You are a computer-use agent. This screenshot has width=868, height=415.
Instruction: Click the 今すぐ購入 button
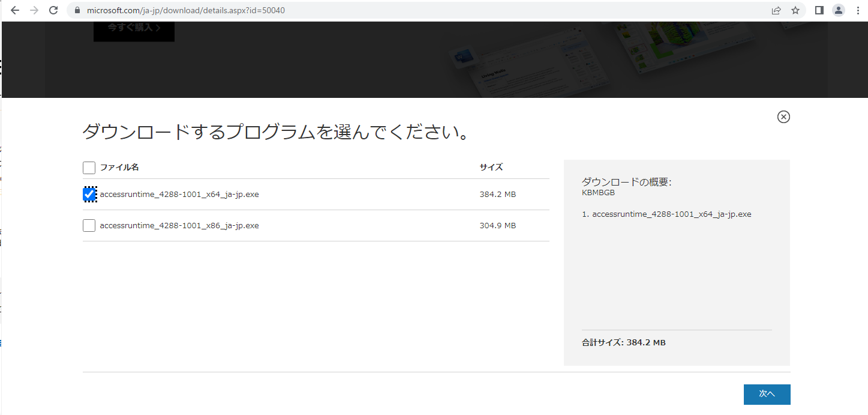point(134,28)
